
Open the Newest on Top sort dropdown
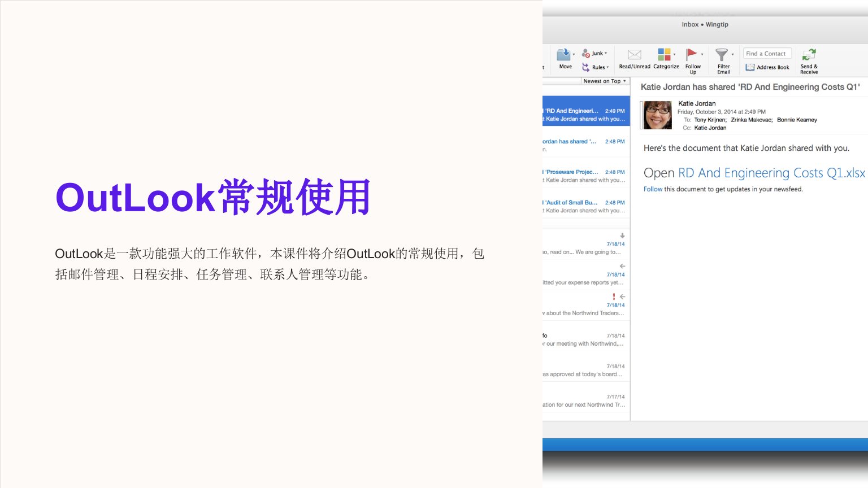[x=605, y=81]
